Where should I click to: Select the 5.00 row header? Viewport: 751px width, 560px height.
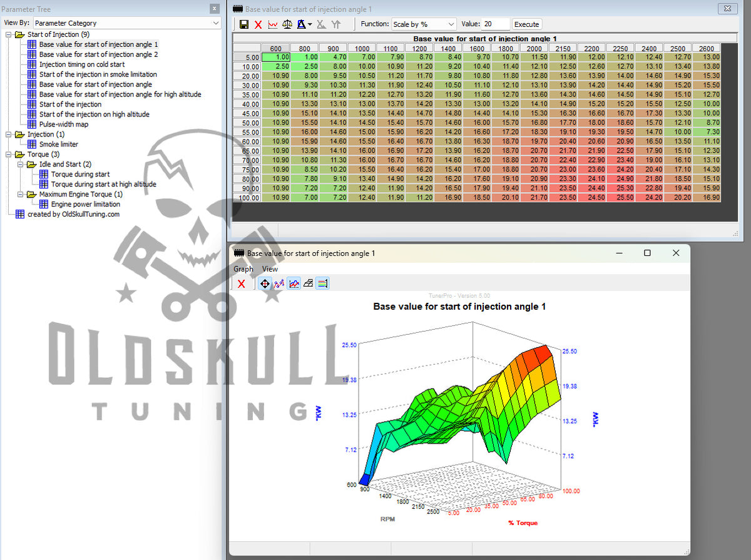(x=247, y=57)
